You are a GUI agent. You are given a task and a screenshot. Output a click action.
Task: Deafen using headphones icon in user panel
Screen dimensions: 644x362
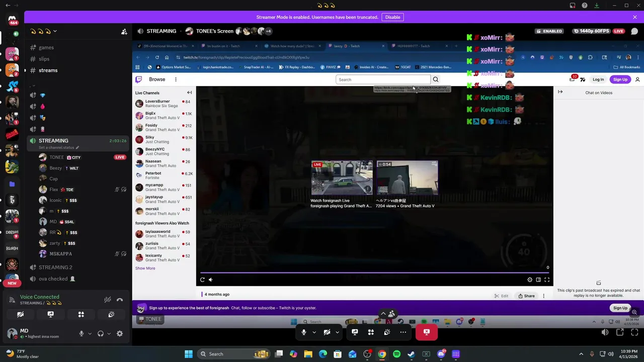tap(101, 333)
